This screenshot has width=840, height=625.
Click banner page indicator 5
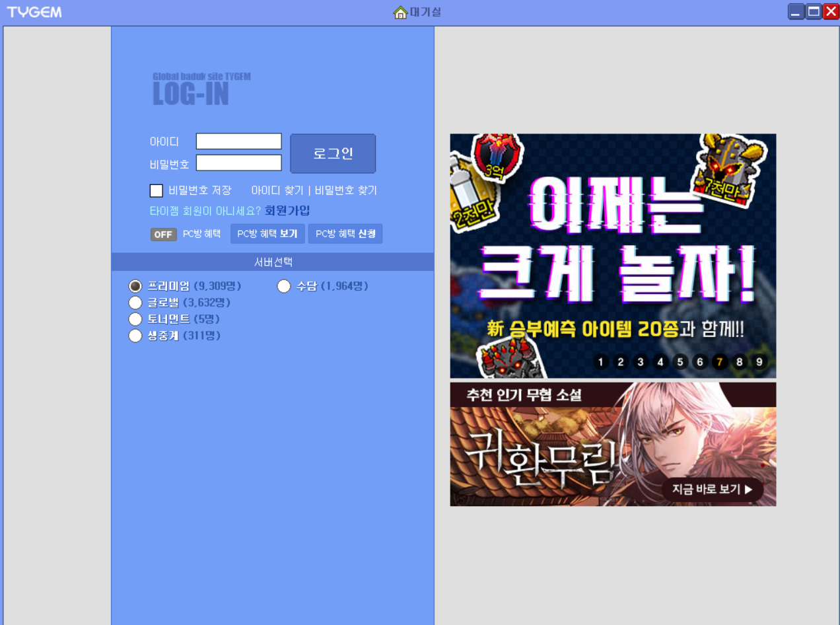680,361
